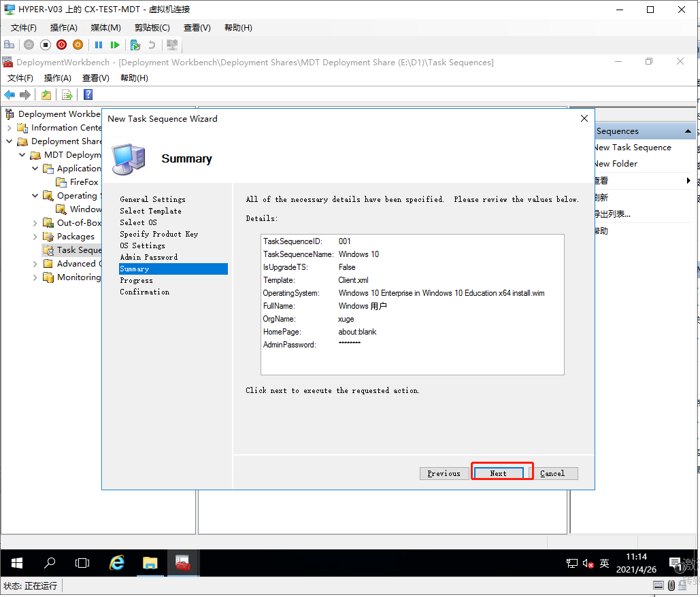Click the taskbar clock showing 11:14
700x597 pixels.
[x=636, y=563]
